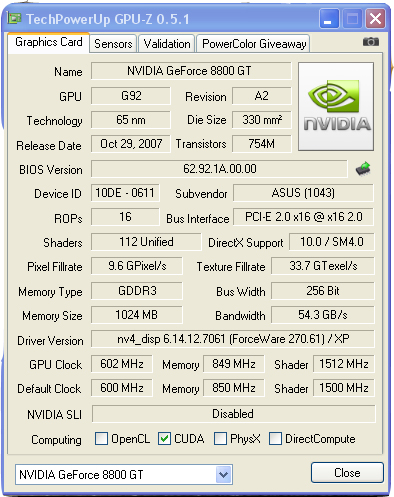Tick the DirectCompute checkbox
Viewport: 394px width, 497px height.
(x=275, y=439)
